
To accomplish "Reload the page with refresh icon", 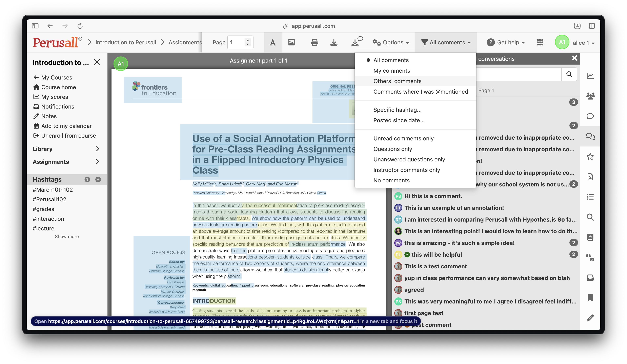I will coord(80,26).
